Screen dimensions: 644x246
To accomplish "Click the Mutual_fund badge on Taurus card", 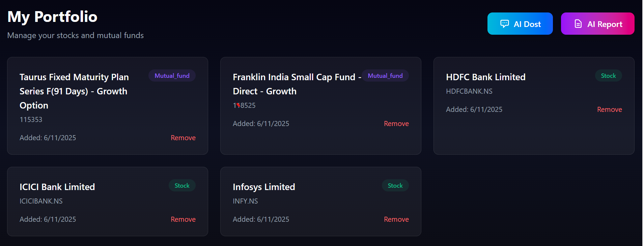I will [172, 76].
